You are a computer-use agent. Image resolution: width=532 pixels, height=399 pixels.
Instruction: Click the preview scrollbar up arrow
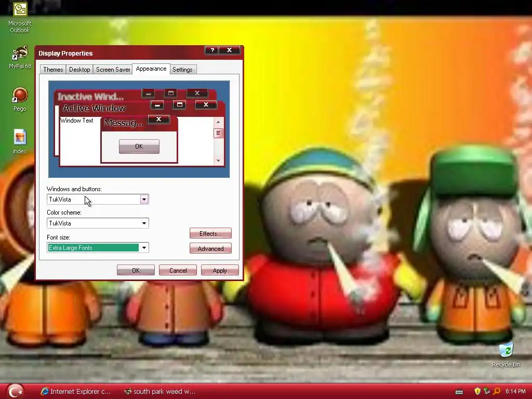pyautogui.click(x=218, y=122)
